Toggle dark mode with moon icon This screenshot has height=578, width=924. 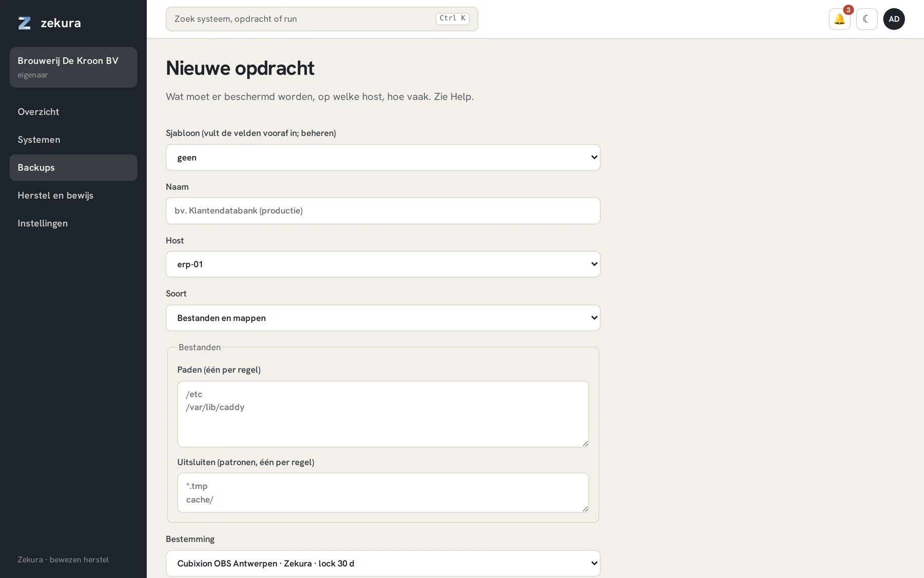tap(867, 19)
